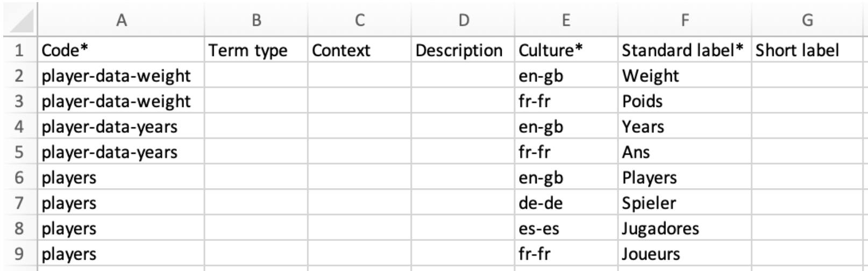This screenshot has width=868, height=271.
Task: Select the cell with label Weight
Action: (685, 76)
